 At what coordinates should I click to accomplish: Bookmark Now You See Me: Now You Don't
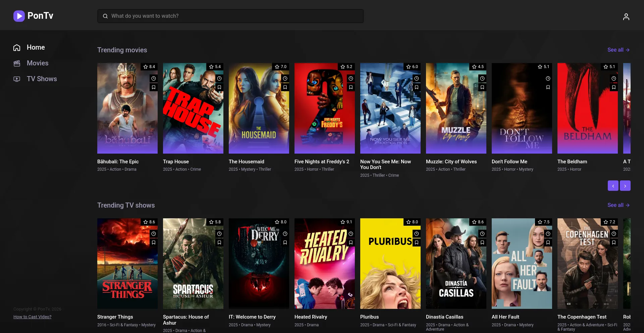pyautogui.click(x=417, y=87)
